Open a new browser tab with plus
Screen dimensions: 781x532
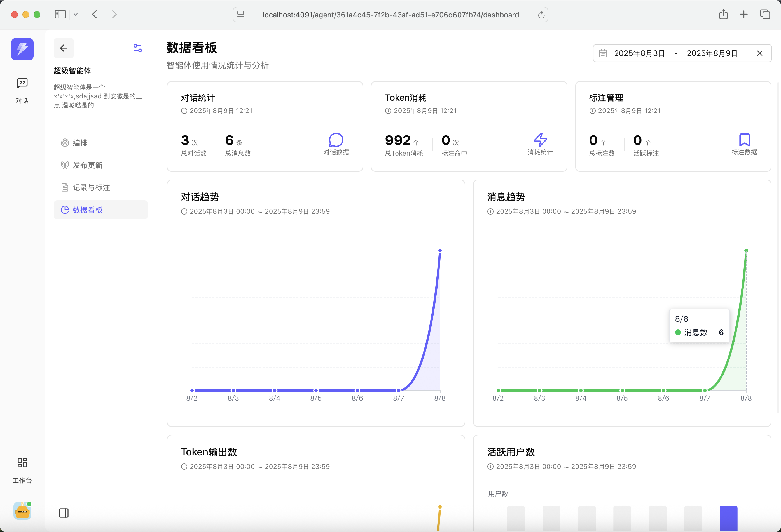(744, 14)
